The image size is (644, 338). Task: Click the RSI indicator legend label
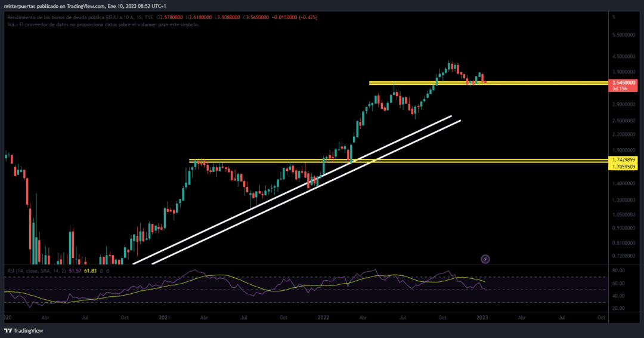click(x=36, y=271)
